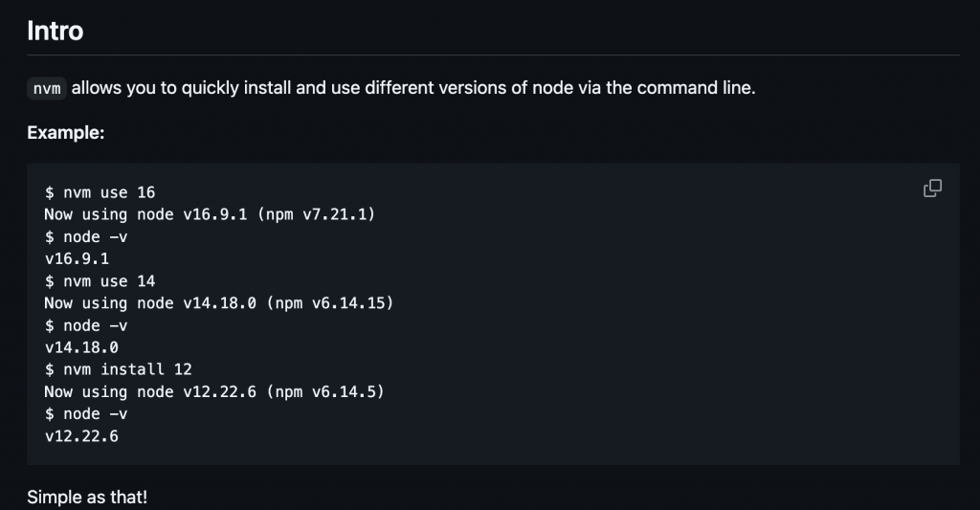
Task: Click the 'v16.9.1' version output line
Action: click(77, 258)
